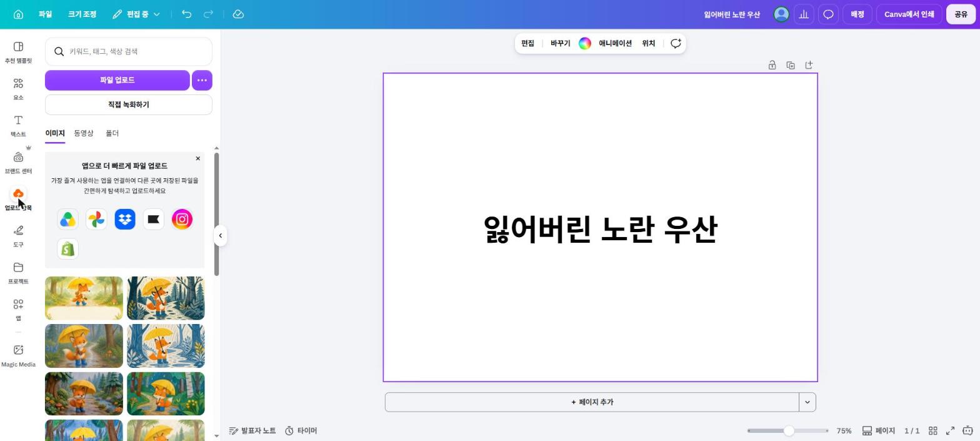Switch to 폴더 tab
Viewport: 980px width, 441px height.
click(112, 133)
